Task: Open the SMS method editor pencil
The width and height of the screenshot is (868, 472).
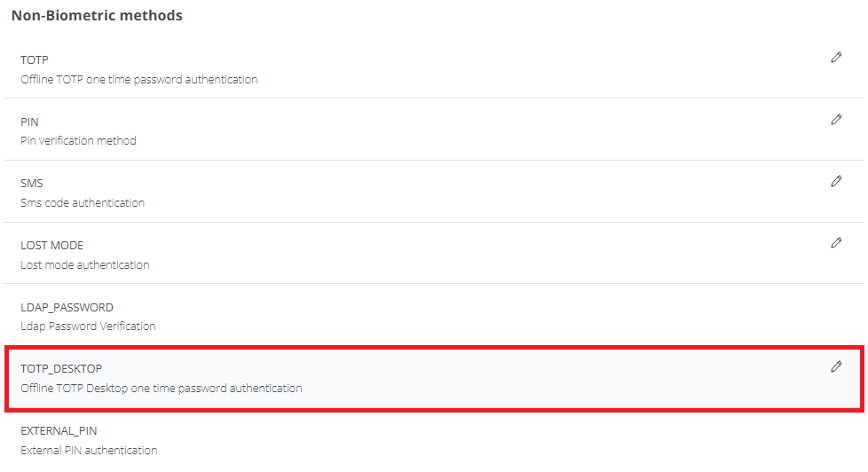Action: click(836, 181)
